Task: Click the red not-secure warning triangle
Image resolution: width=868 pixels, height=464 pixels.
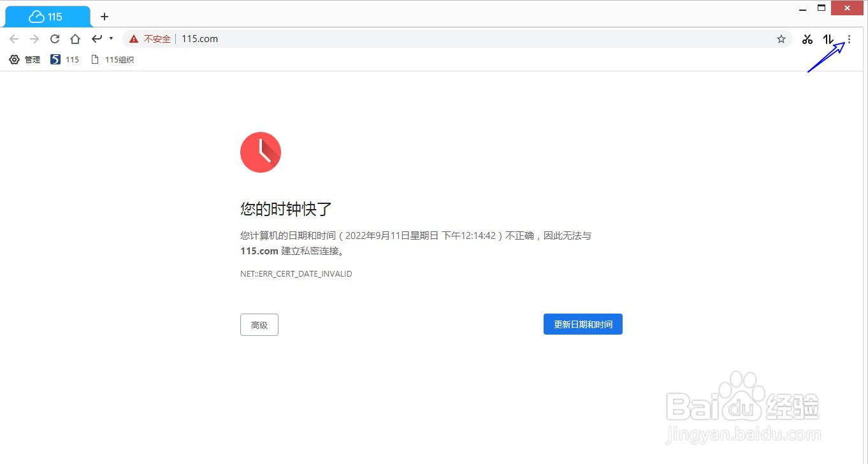Action: coord(134,39)
